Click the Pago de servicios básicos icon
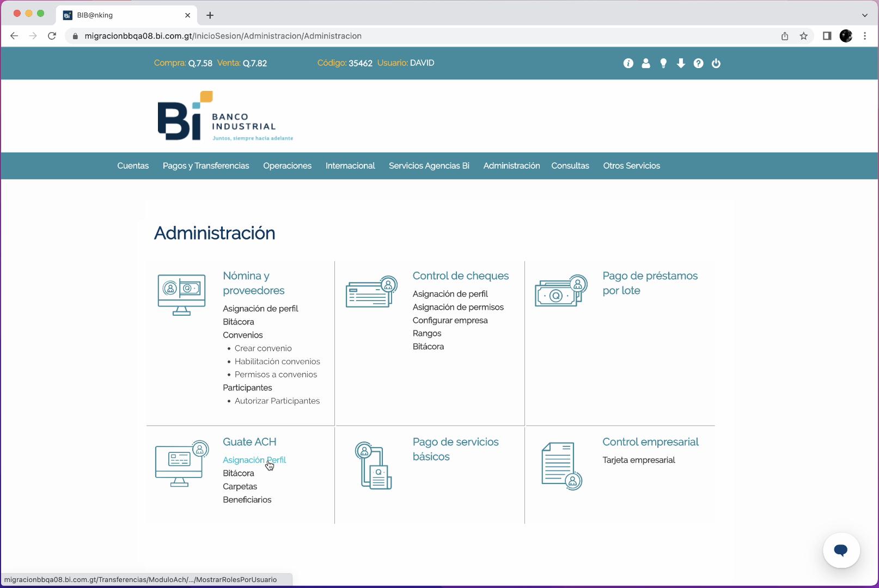Image resolution: width=879 pixels, height=588 pixels. coord(374,465)
